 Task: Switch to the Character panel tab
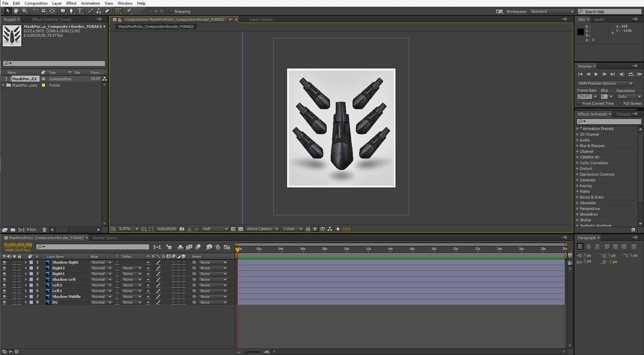pos(623,114)
